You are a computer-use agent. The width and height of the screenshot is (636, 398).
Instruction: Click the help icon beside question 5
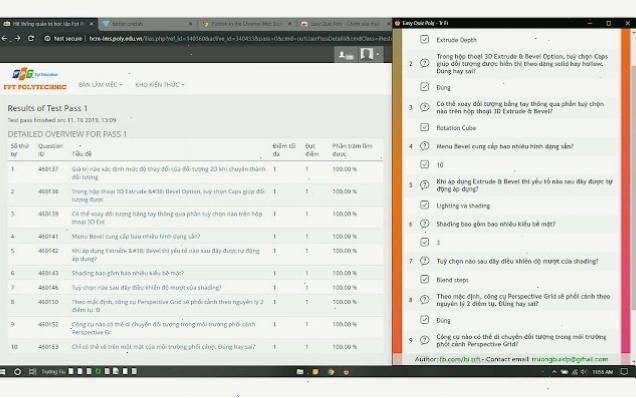(x=424, y=185)
